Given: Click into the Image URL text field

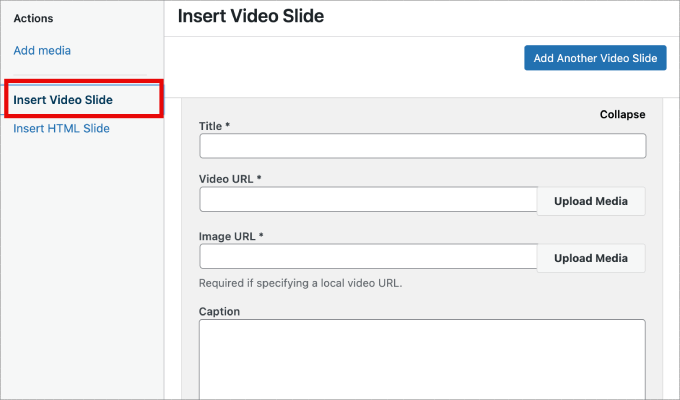Looking at the screenshot, I should coord(368,257).
